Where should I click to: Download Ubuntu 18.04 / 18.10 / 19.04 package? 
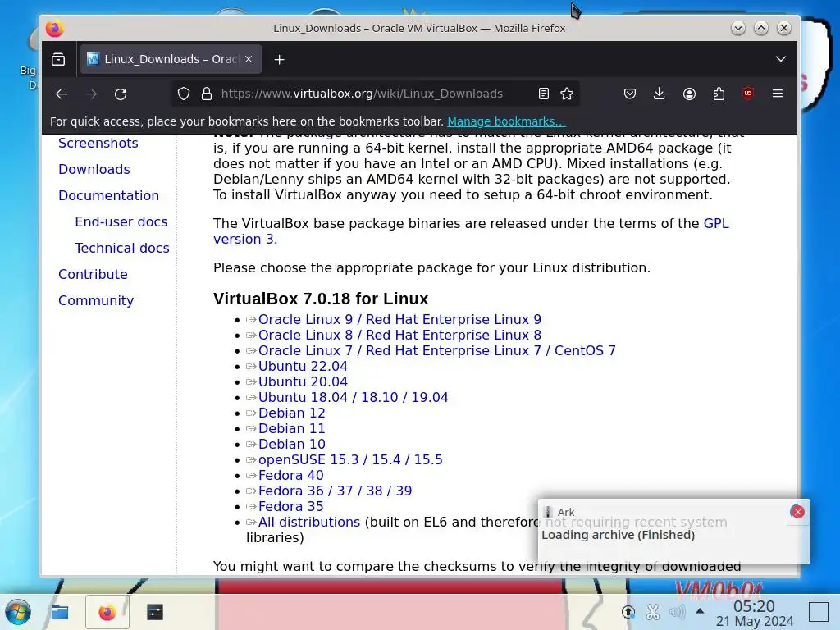pos(353,397)
